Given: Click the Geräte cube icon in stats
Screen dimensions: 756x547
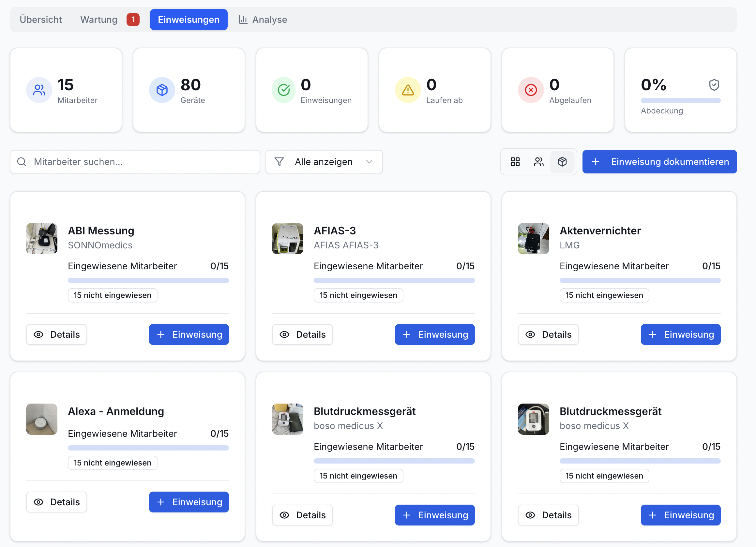Looking at the screenshot, I should tap(162, 90).
